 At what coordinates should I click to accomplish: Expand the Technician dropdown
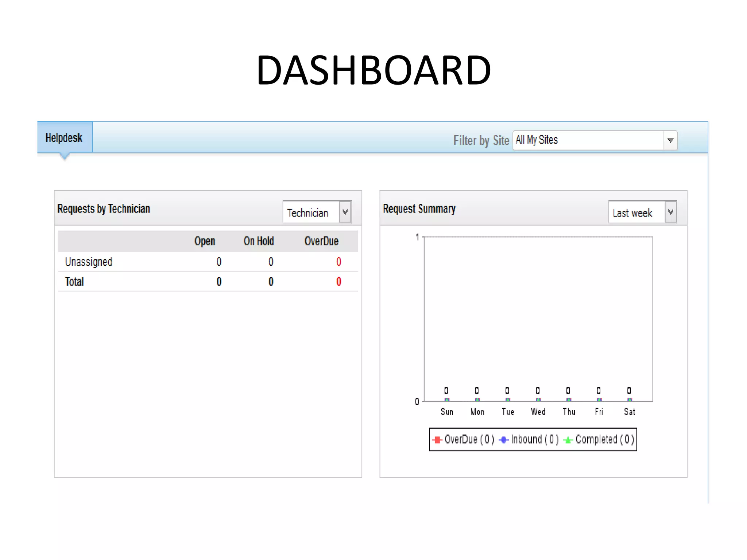coord(345,211)
